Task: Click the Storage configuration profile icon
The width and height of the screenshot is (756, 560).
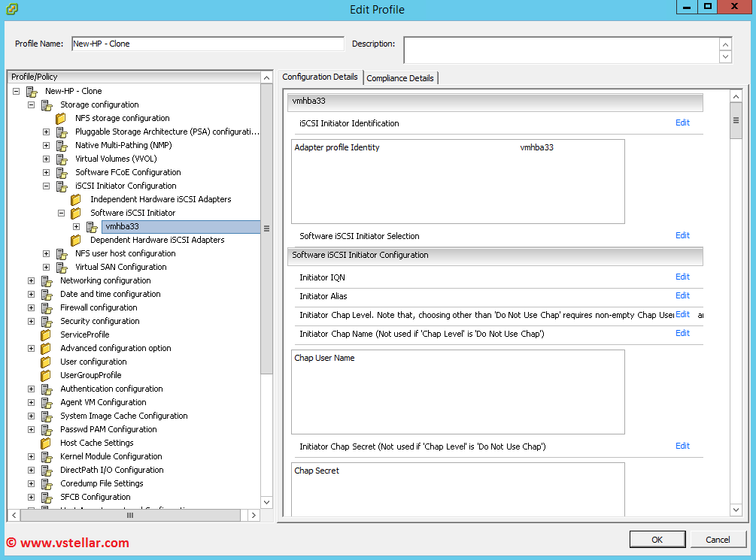Action: [47, 105]
